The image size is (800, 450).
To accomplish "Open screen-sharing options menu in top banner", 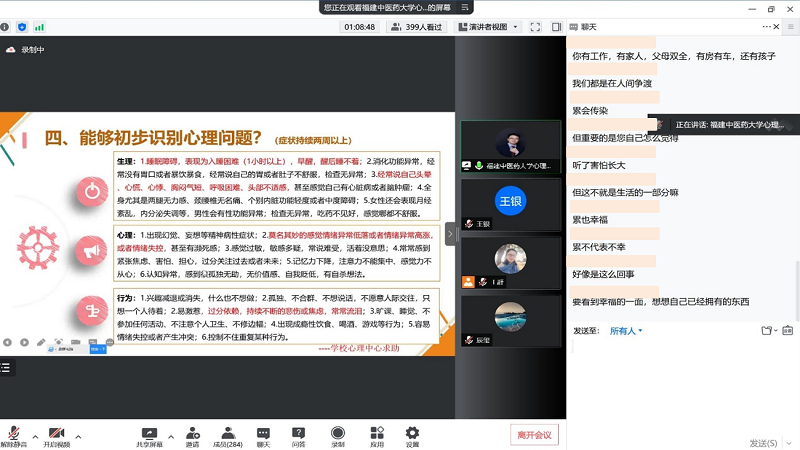I will tap(465, 7).
